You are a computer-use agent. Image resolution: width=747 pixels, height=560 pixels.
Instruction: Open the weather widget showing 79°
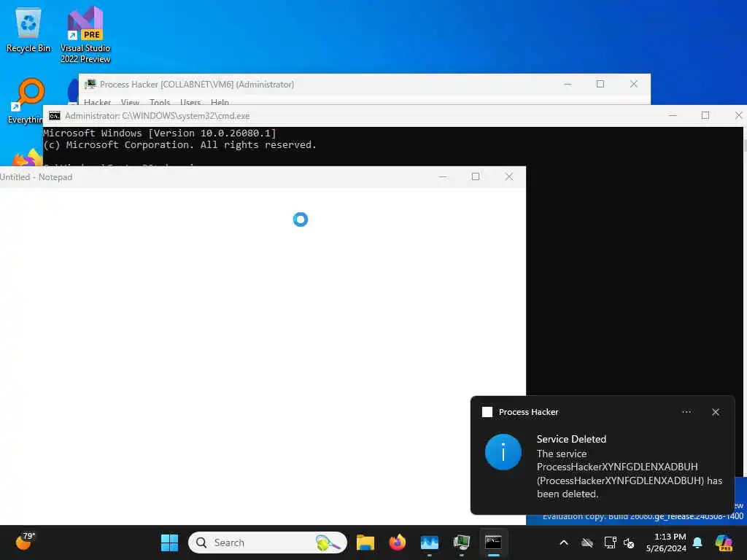coord(25,542)
